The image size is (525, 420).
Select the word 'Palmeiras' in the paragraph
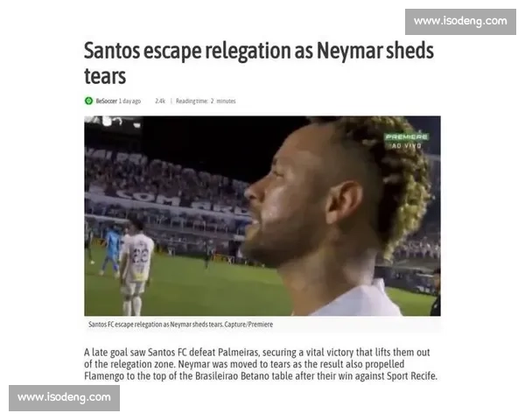tap(238, 353)
